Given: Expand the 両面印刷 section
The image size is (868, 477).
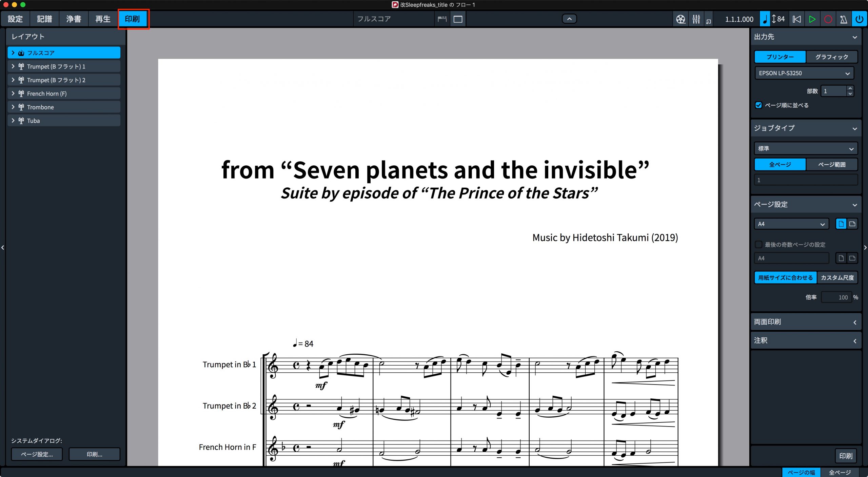Looking at the screenshot, I should tap(806, 322).
